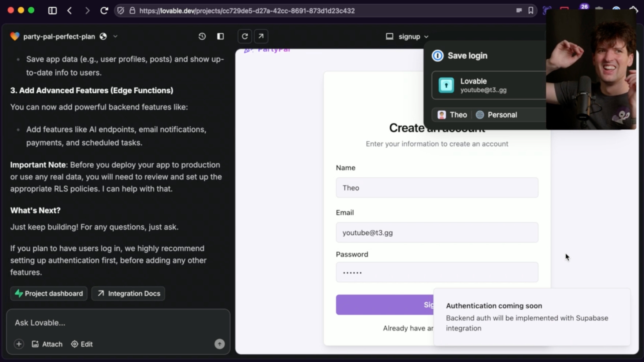Click the Already have an account text
The height and width of the screenshot is (362, 644).
click(x=408, y=328)
